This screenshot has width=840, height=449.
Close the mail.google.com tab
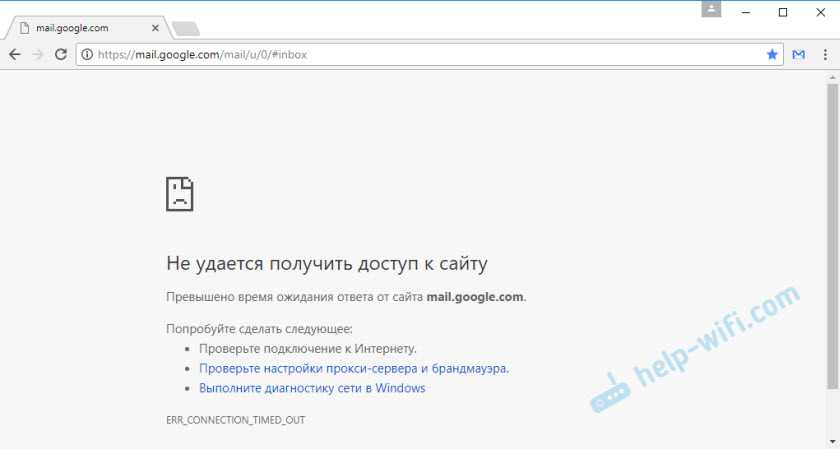pyautogui.click(x=153, y=26)
